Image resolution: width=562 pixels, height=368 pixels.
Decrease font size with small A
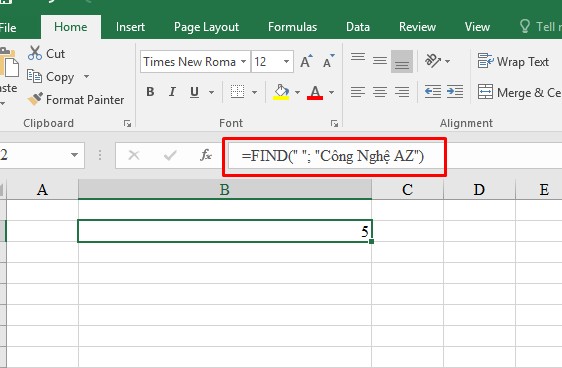click(328, 61)
